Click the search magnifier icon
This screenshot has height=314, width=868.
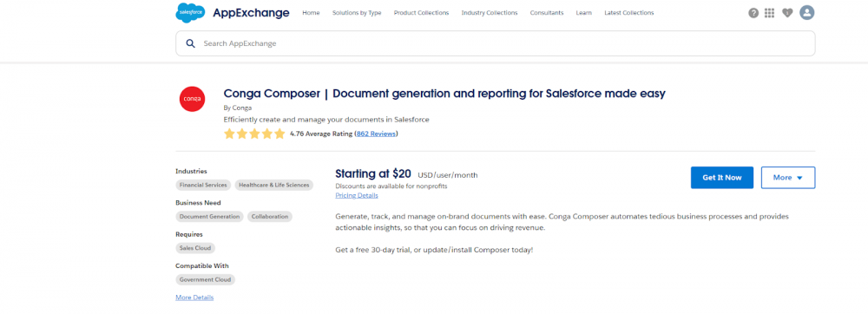coord(190,43)
